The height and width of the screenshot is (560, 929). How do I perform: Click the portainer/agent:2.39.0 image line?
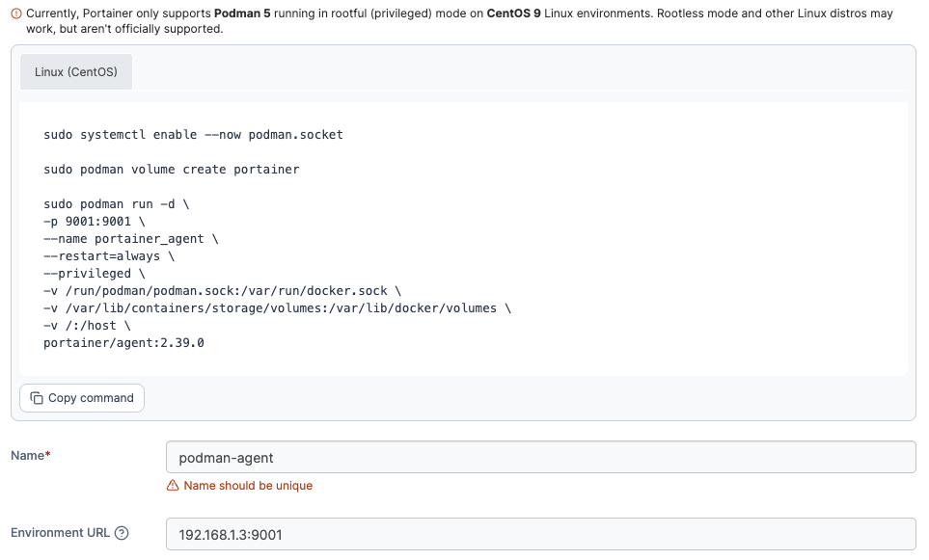coord(123,342)
